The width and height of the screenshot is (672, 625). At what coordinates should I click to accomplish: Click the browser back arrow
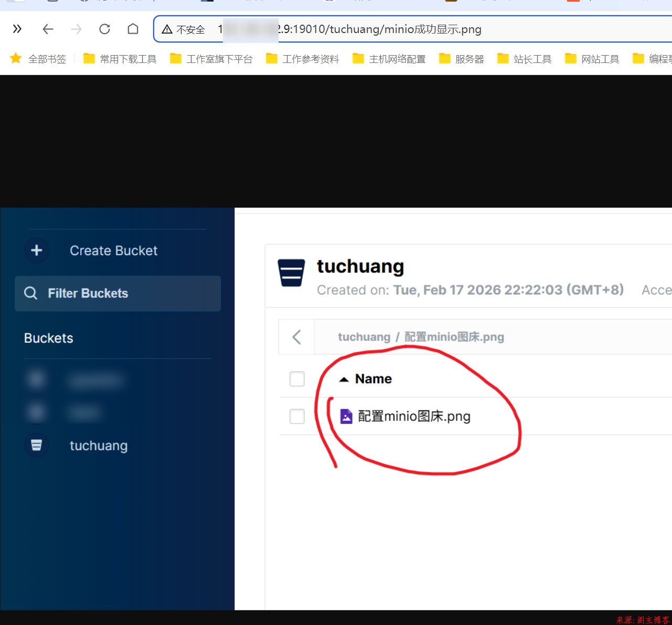point(48,29)
